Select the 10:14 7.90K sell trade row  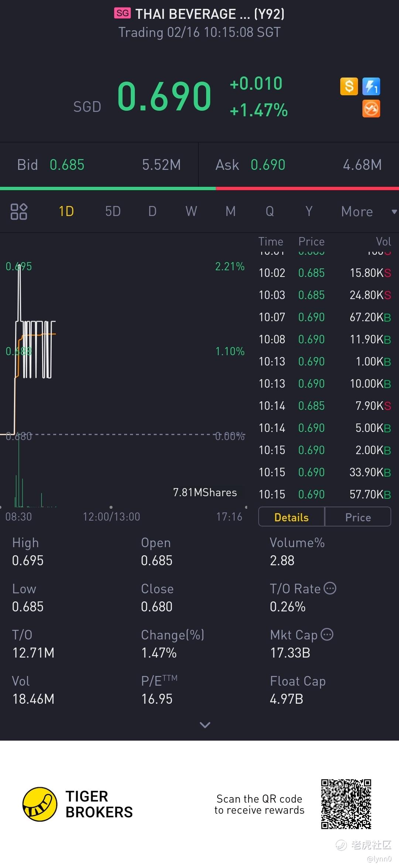click(325, 406)
